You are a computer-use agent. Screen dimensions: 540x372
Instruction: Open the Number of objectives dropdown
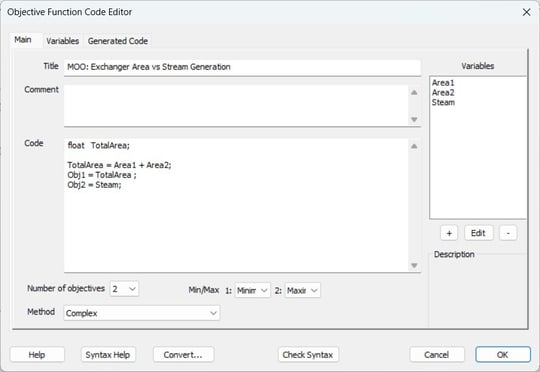pyautogui.click(x=124, y=289)
